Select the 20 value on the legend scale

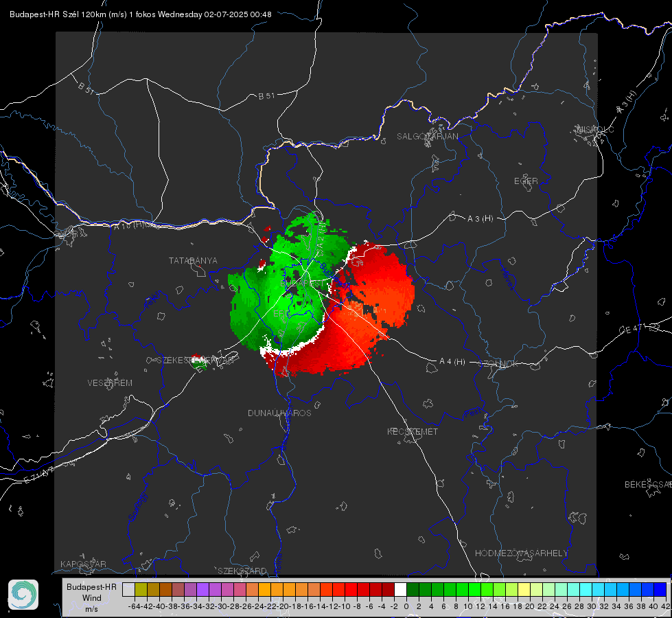(530, 606)
